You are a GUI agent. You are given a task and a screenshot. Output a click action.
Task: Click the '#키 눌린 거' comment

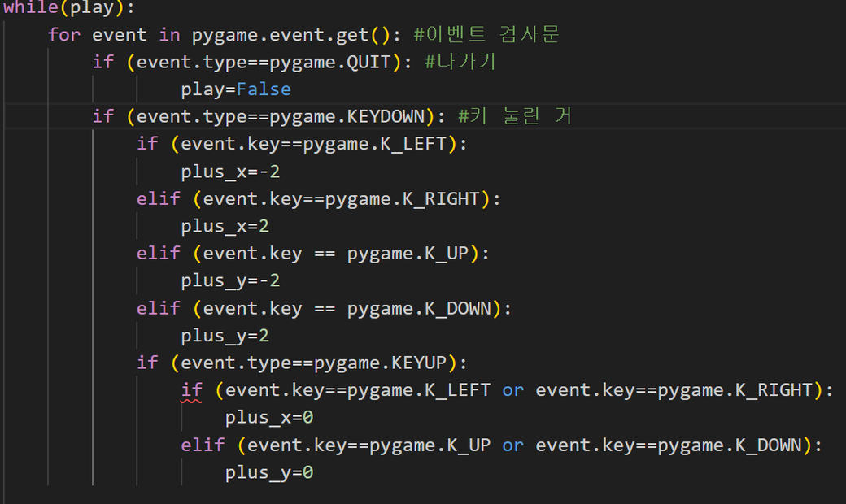[514, 116]
